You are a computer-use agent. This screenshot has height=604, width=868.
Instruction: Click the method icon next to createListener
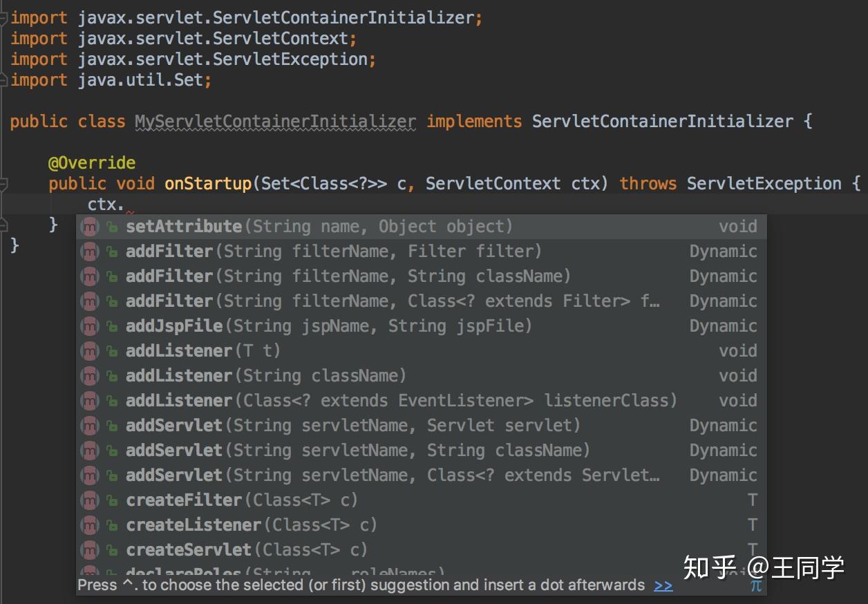(90, 525)
